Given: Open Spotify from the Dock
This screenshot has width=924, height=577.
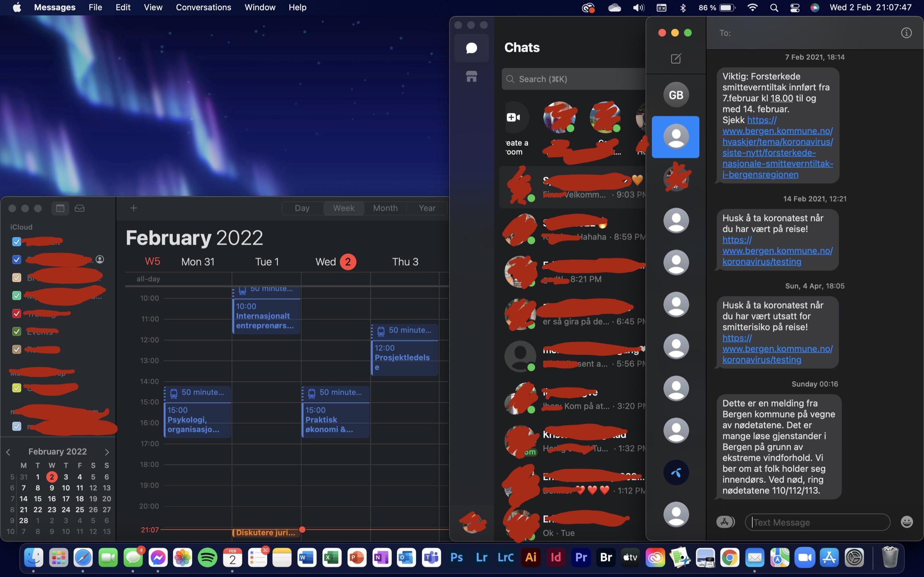Looking at the screenshot, I should coord(207,557).
